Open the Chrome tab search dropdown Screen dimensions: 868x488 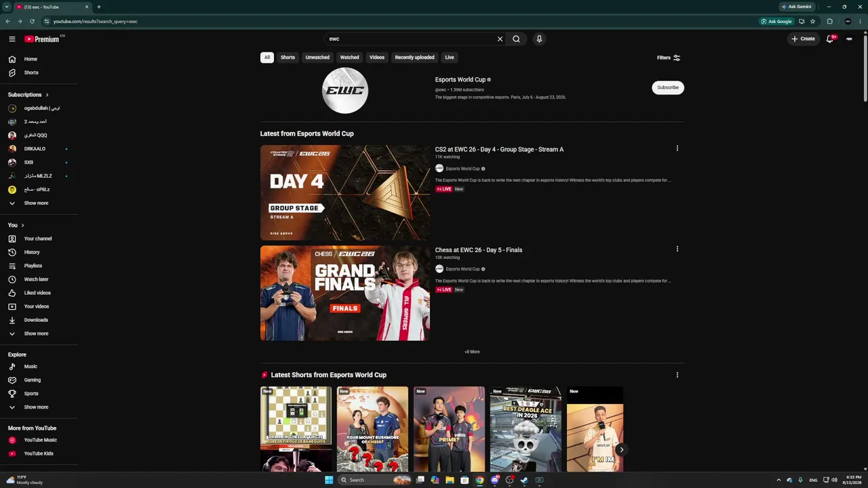click(x=6, y=7)
